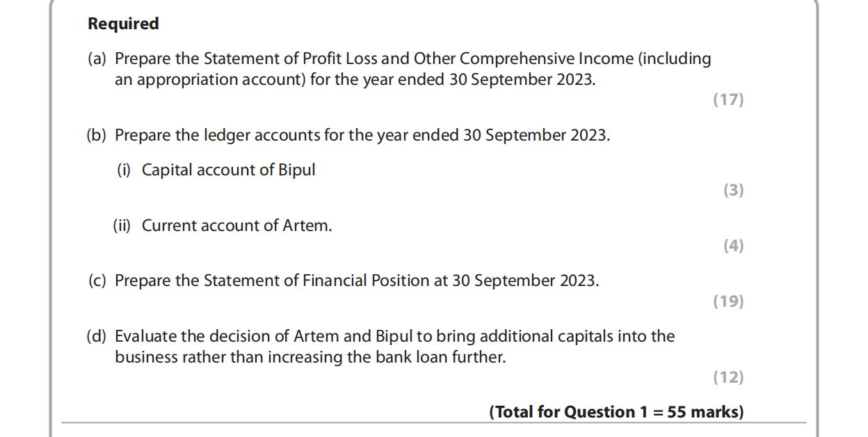
Task: Click the (b) question label
Action: 97,135
